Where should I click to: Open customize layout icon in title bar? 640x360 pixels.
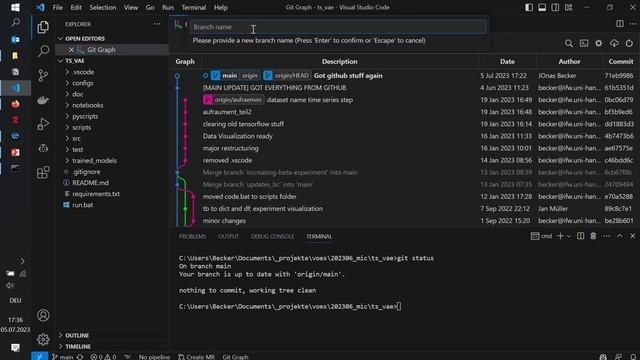(x=569, y=7)
